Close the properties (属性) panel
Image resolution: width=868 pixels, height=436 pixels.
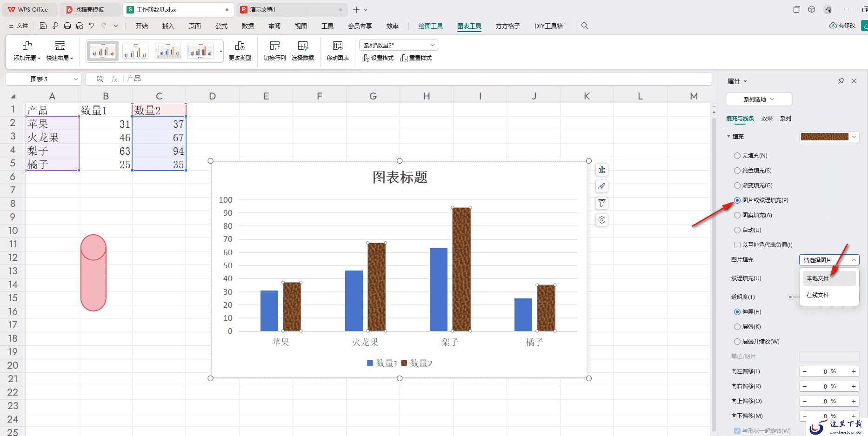[854, 81]
